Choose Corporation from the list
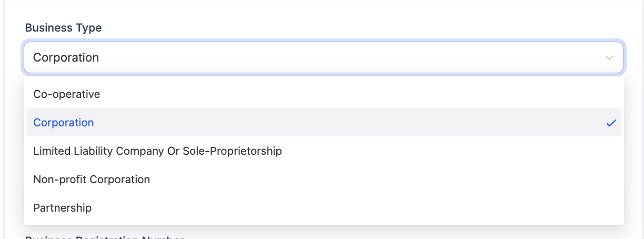The height and width of the screenshot is (239, 644). tap(64, 123)
